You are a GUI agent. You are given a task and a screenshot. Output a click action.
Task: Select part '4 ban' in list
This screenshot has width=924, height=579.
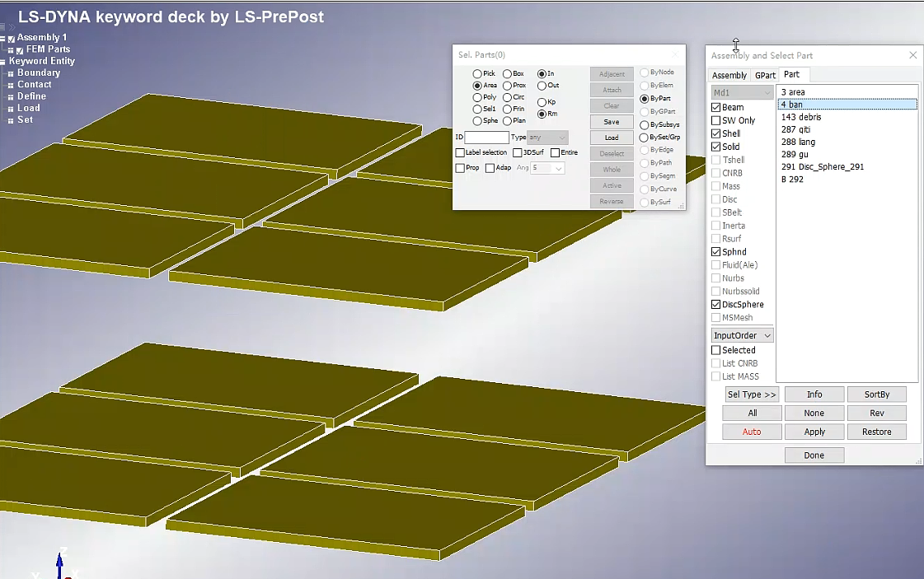click(x=847, y=105)
